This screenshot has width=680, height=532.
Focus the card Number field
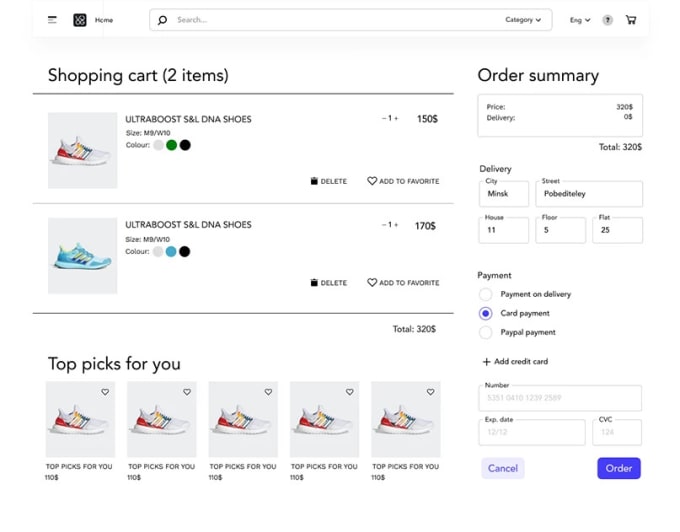click(x=560, y=398)
